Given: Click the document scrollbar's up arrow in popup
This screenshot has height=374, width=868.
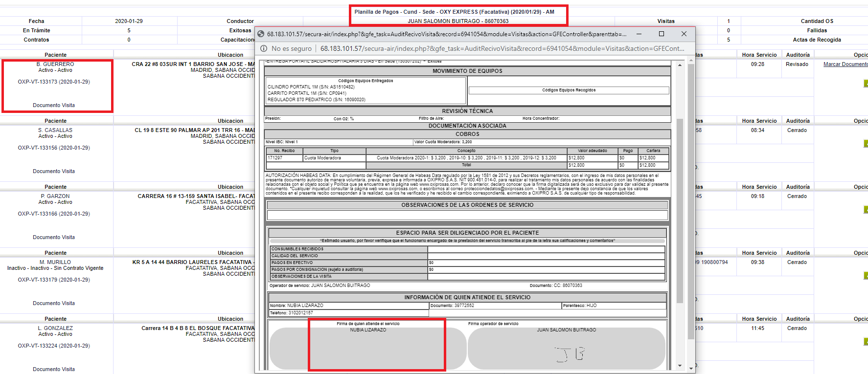Looking at the screenshot, I should (x=680, y=65).
